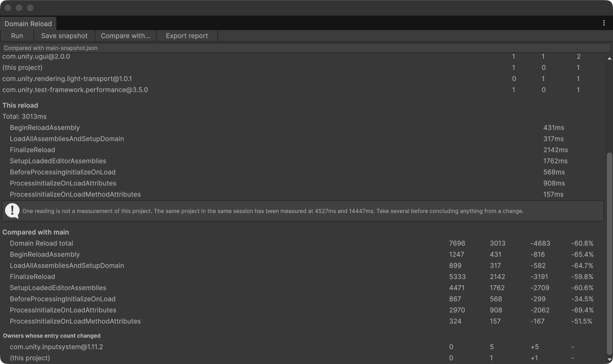Click the 568ms BeforeProcessingInitializeOnLoad value
The height and width of the screenshot is (364, 613).
pyautogui.click(x=554, y=172)
